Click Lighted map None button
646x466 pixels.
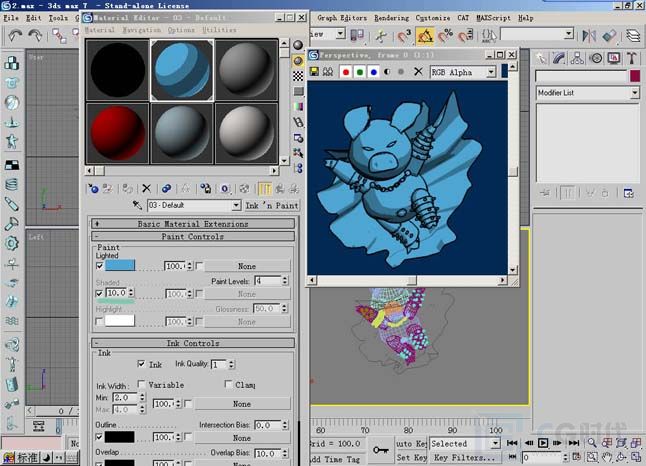click(247, 266)
